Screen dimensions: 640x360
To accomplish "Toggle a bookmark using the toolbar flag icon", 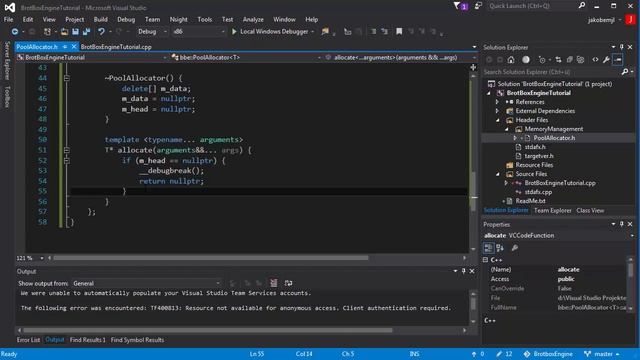I will coord(399,31).
